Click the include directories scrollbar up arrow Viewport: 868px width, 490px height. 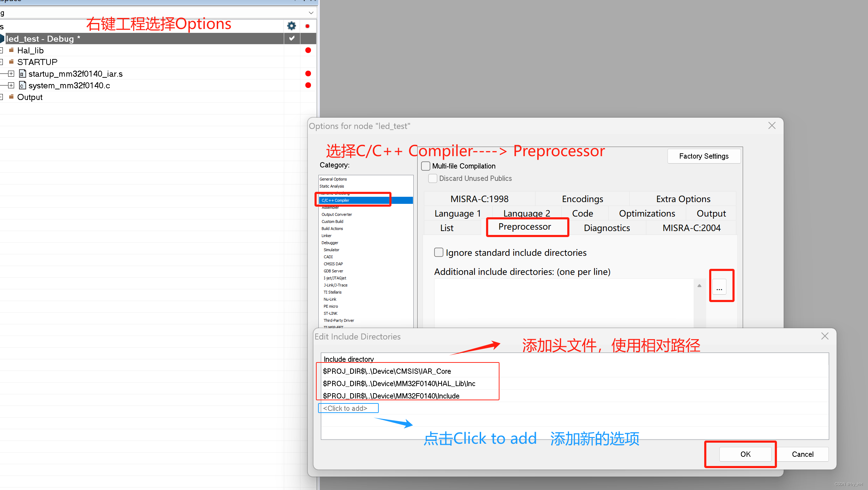tap(699, 286)
